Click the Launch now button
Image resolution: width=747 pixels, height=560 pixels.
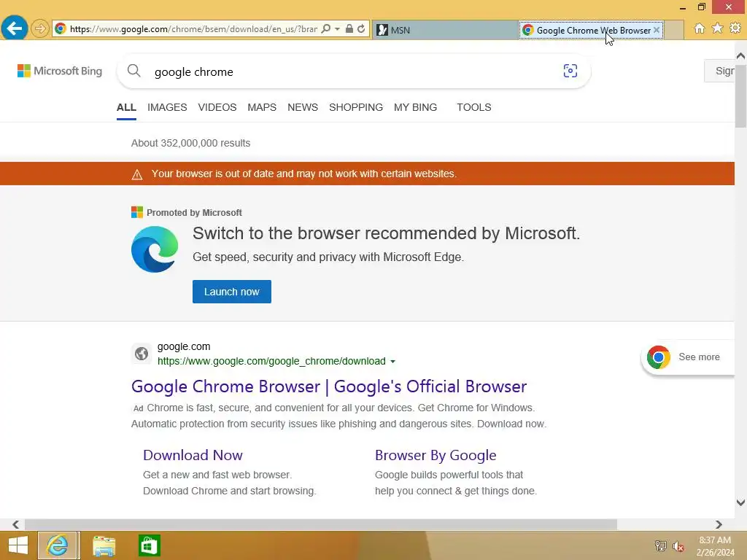point(232,292)
